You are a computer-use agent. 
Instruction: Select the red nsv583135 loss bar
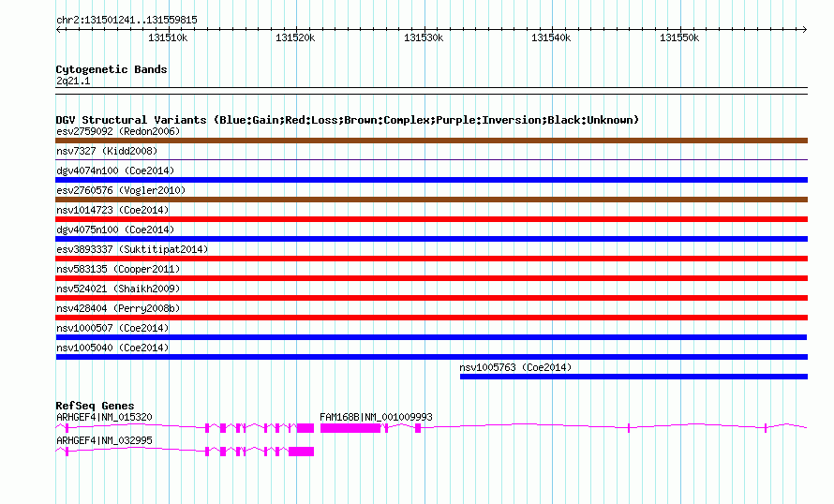(431, 278)
